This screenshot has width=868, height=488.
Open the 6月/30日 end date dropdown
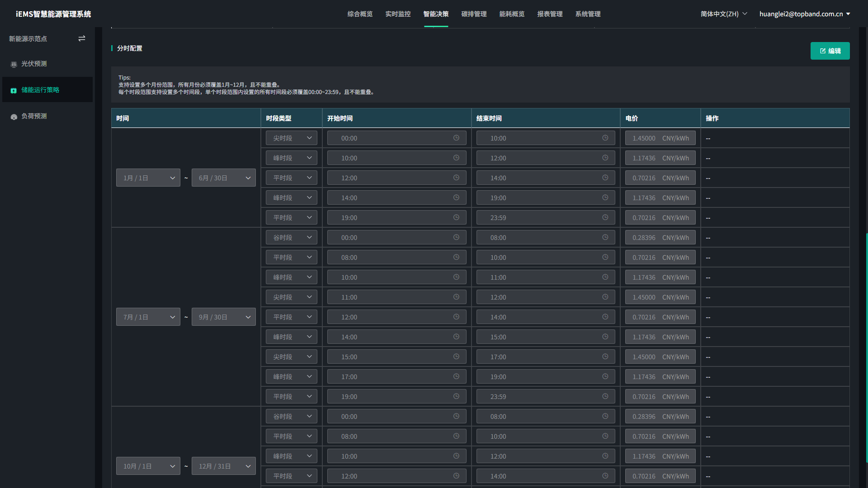[224, 178]
